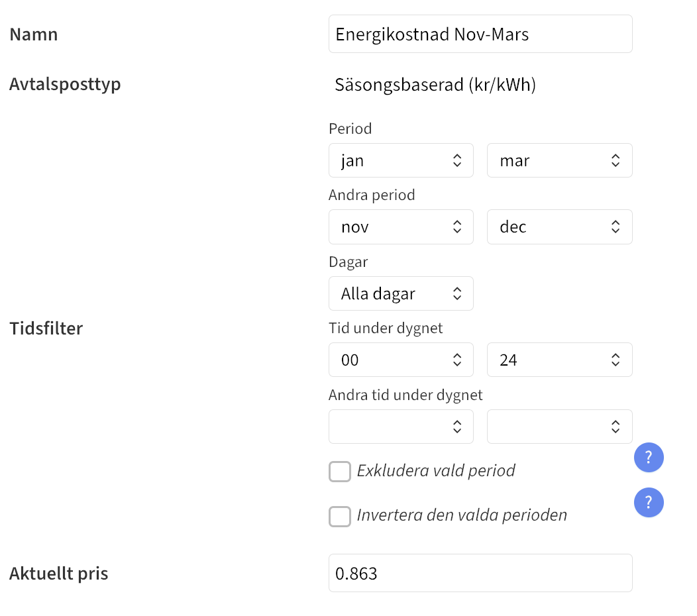Open the Dagar dropdown set to Alla dagar

pos(401,293)
